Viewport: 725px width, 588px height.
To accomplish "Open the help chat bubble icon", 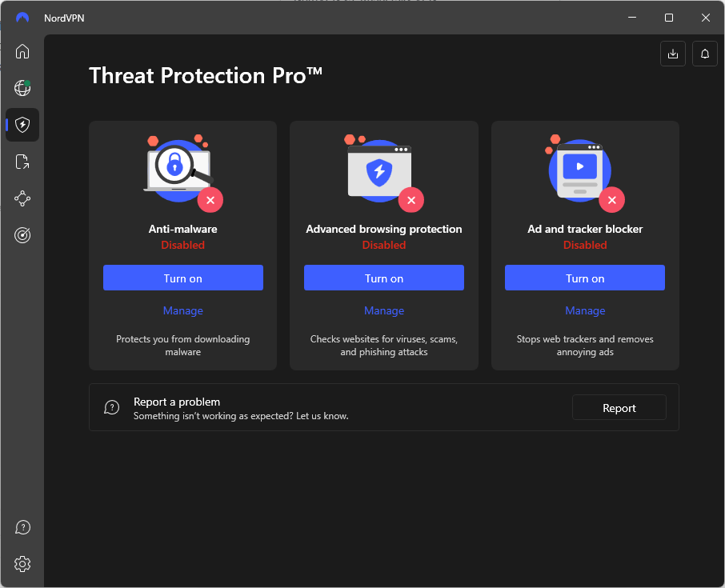I will click(x=22, y=527).
